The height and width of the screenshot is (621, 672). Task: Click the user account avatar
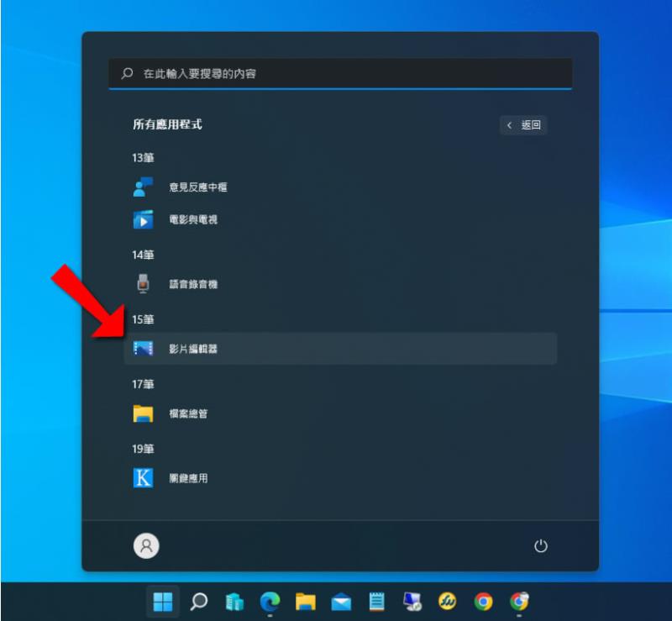146,545
